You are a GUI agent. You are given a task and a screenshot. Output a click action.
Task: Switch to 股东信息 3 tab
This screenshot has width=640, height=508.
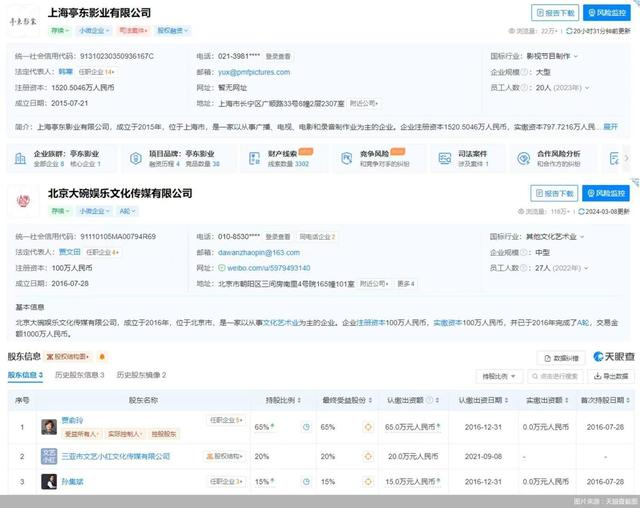click(x=25, y=375)
